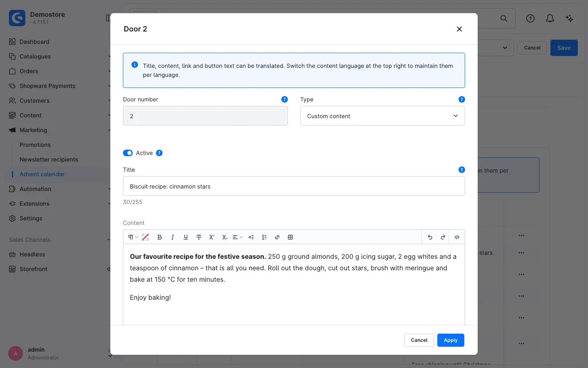Show help tooltip for Title field

pyautogui.click(x=462, y=170)
